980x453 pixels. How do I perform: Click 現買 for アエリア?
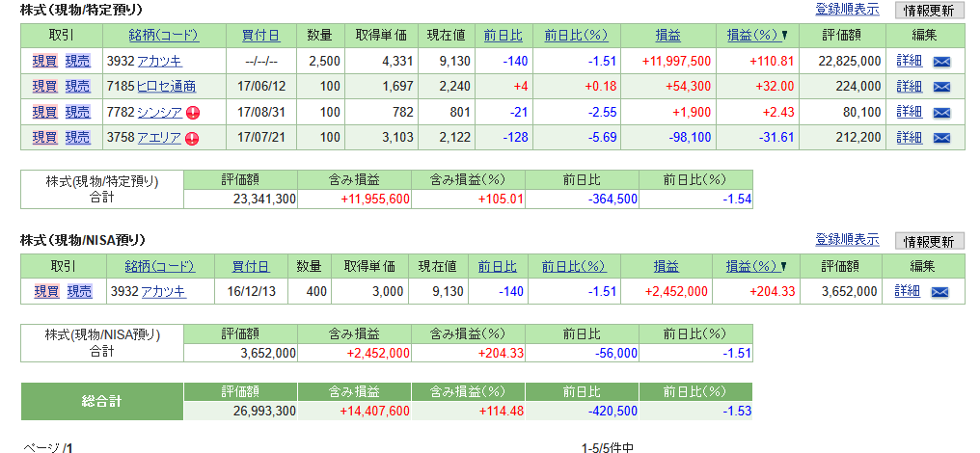point(44,138)
